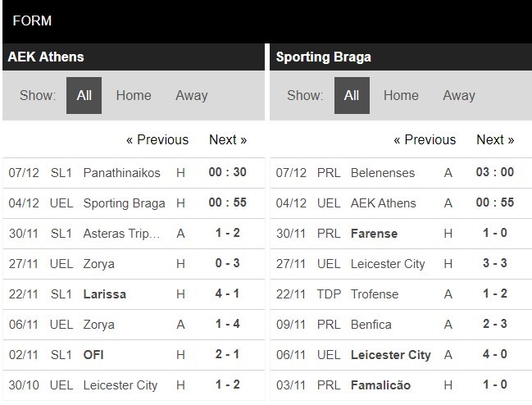
Task: Open the Farense 1 - 0 result
Action: tap(374, 234)
